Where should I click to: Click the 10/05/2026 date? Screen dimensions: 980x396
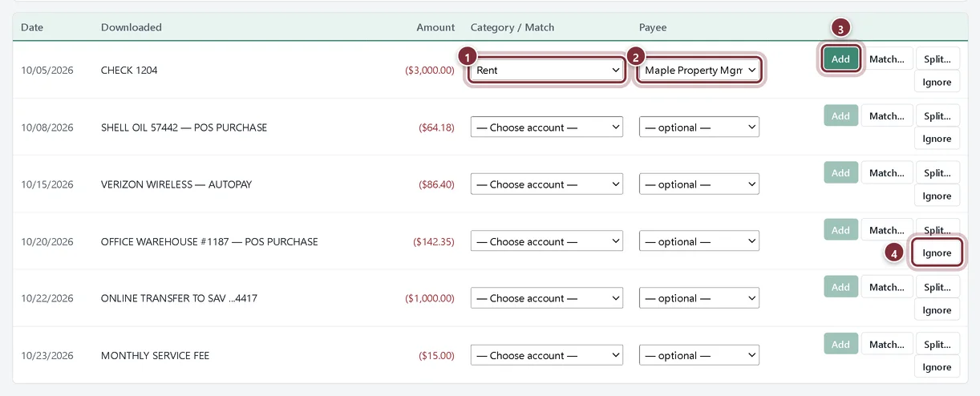[x=47, y=71]
